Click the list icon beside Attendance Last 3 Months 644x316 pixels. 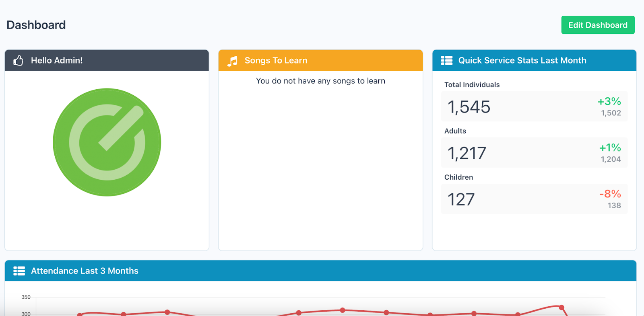point(19,271)
